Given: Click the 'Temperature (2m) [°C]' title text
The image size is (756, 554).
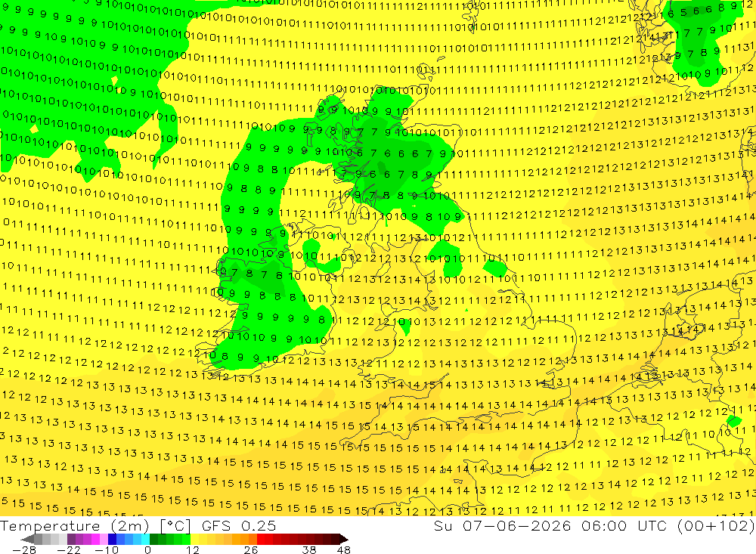Looking at the screenshot, I should (95, 525).
